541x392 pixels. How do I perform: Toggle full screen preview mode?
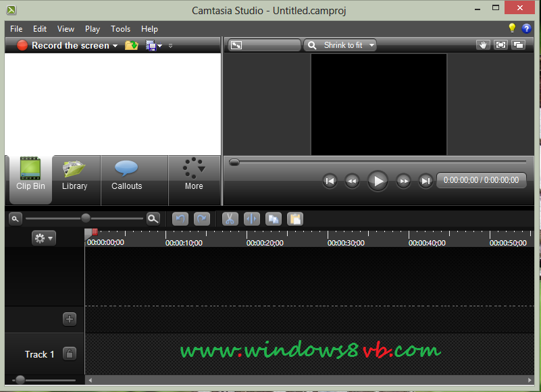pyautogui.click(x=500, y=45)
